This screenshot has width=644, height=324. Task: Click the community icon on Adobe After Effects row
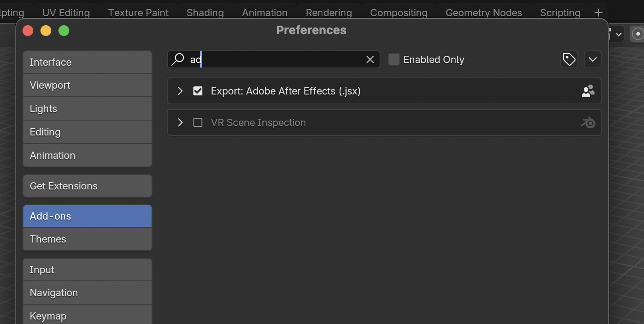click(x=588, y=91)
